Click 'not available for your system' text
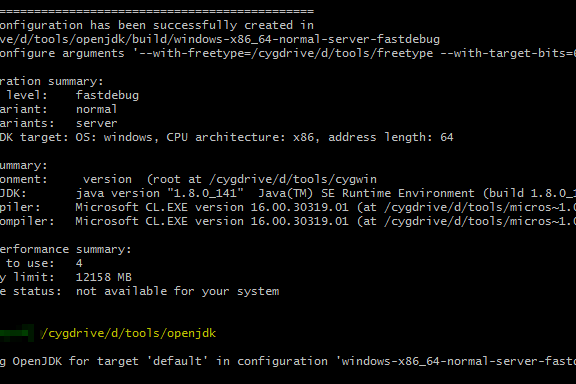576x384 pixels. (177, 291)
